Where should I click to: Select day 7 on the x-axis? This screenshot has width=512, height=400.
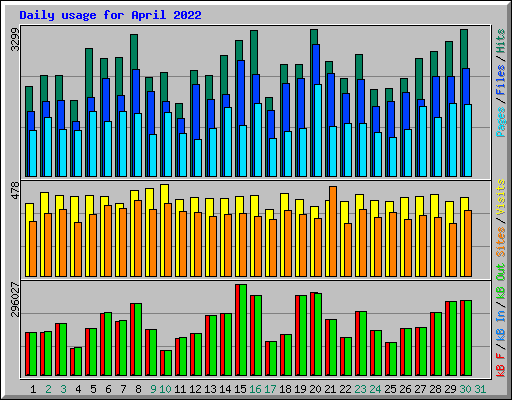pos(123,389)
